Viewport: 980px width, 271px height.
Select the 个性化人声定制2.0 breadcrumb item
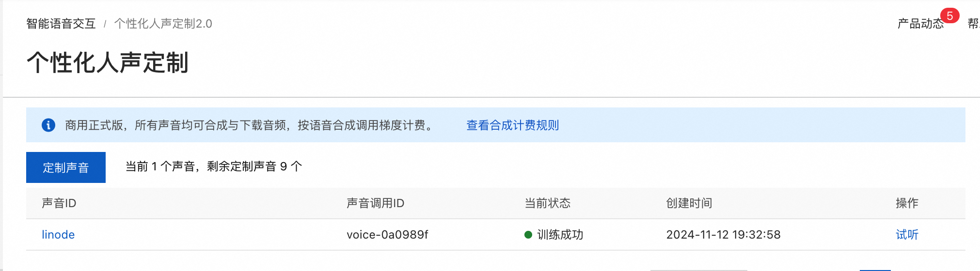coord(163,24)
